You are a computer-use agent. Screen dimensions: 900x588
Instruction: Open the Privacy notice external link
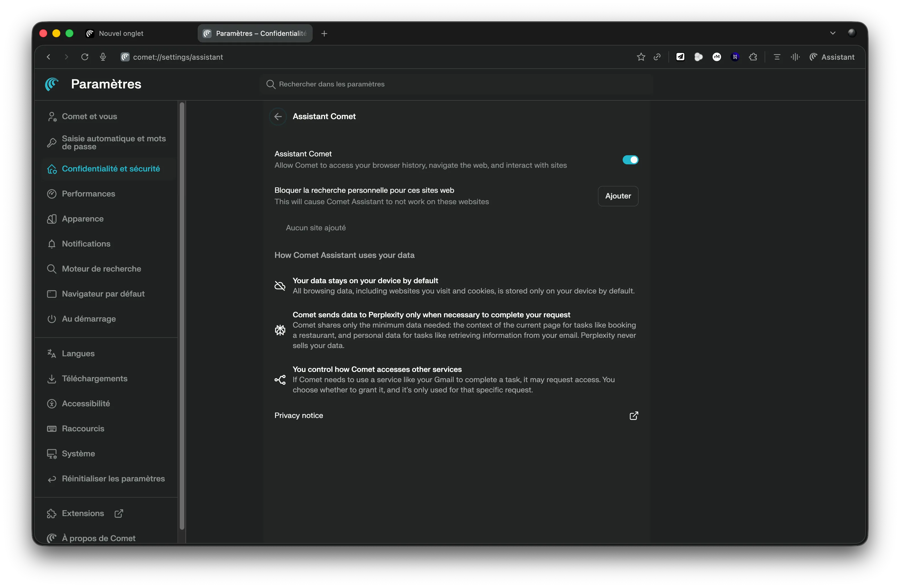(x=633, y=415)
